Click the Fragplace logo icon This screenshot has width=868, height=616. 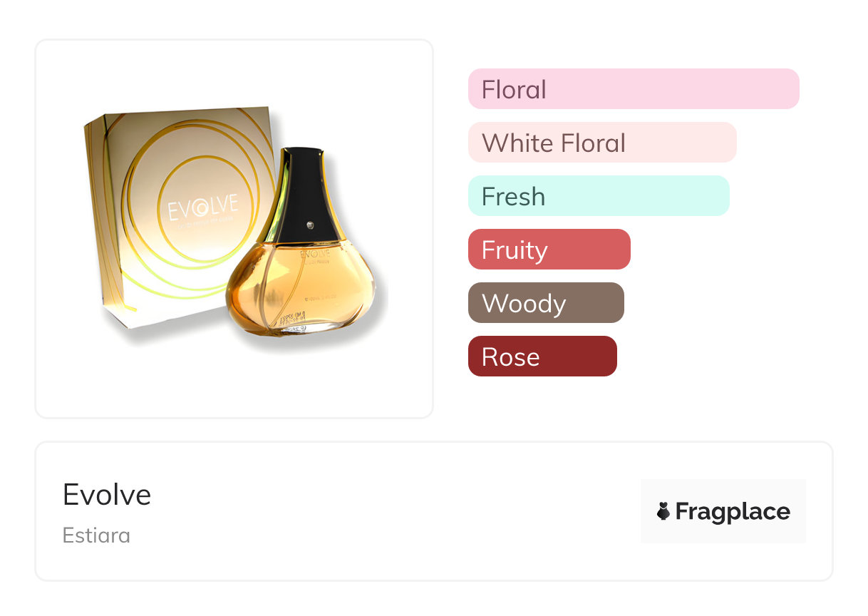(x=663, y=511)
